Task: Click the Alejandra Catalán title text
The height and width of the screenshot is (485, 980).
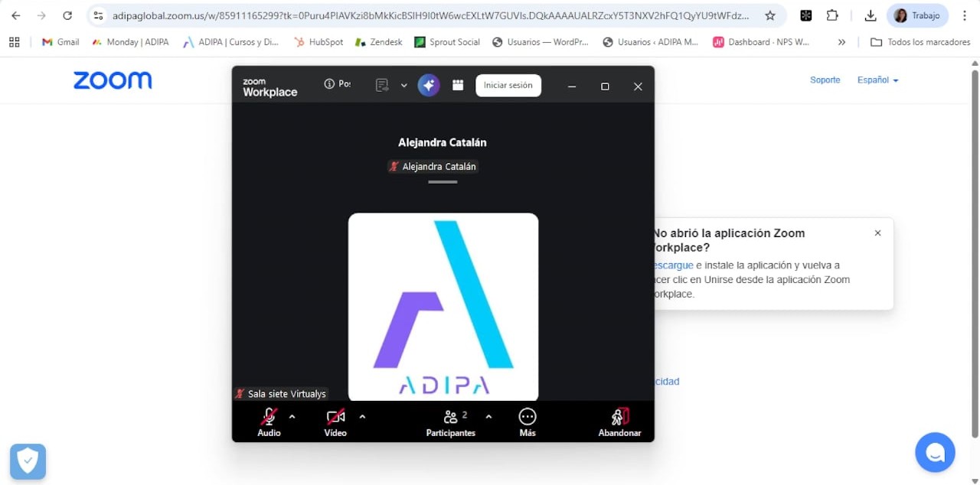Action: (x=443, y=142)
